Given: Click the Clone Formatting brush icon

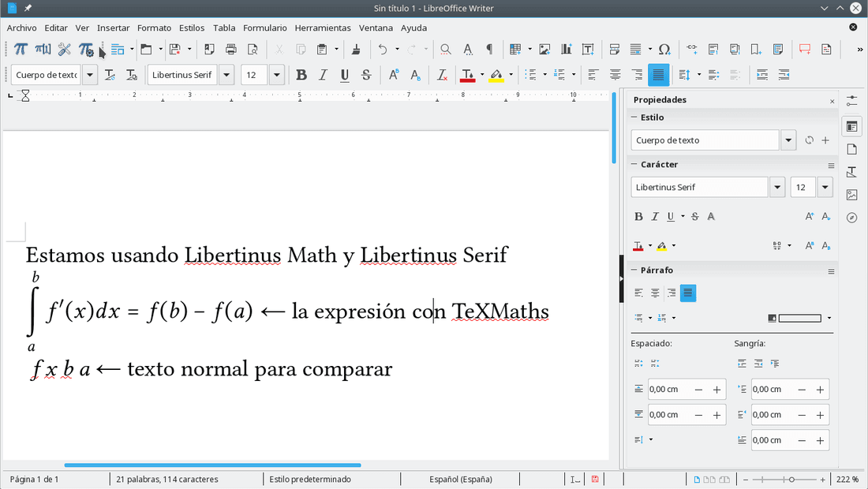Looking at the screenshot, I should pyautogui.click(x=356, y=49).
